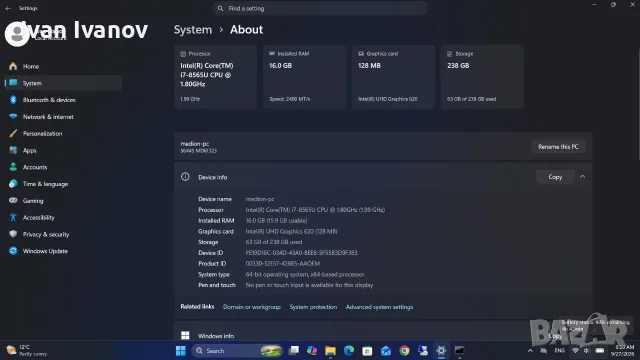The width and height of the screenshot is (640, 360).
Task: Open Time & language settings
Action: pyautogui.click(x=63, y=184)
